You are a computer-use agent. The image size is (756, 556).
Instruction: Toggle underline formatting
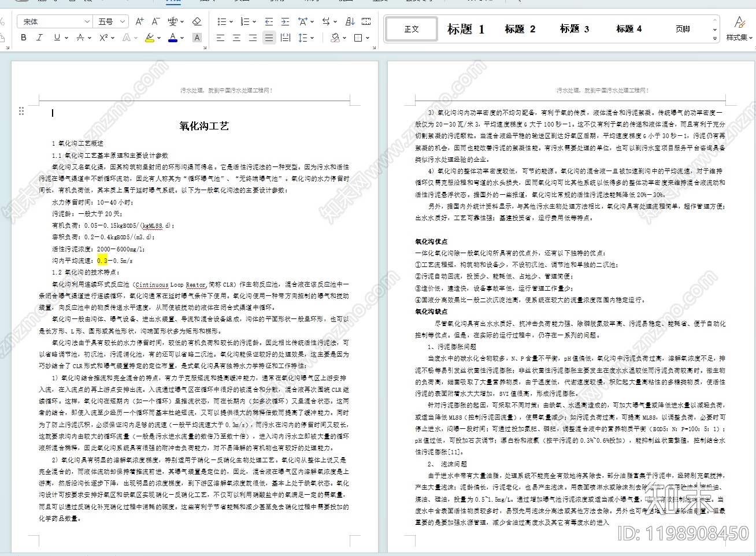point(57,38)
